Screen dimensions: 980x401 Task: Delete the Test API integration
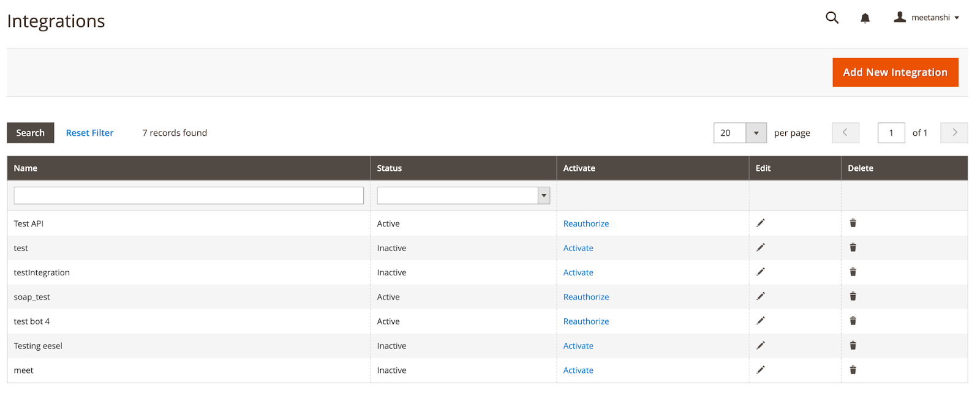pos(853,223)
